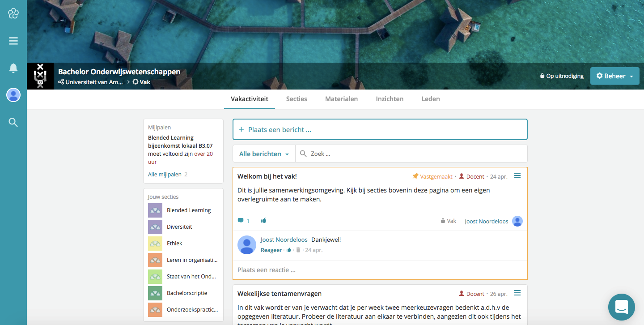Like the "Welkom bij het vak!" post
The height and width of the screenshot is (325, 644).
point(263,220)
